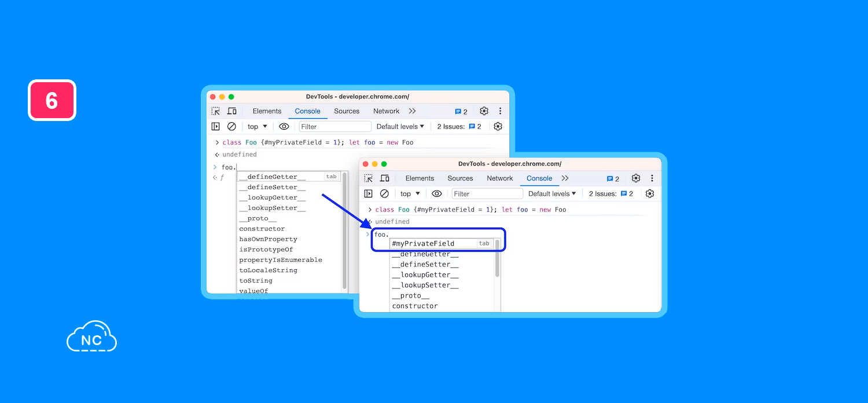This screenshot has height=403, width=868.
Task: Click the 2 Issues link in back window
Action: tap(459, 126)
